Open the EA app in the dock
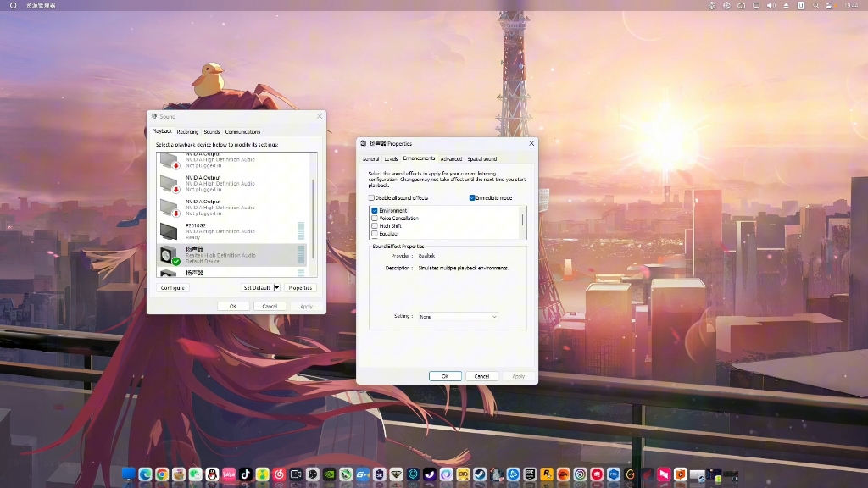This screenshot has width=868, height=488. 563,474
